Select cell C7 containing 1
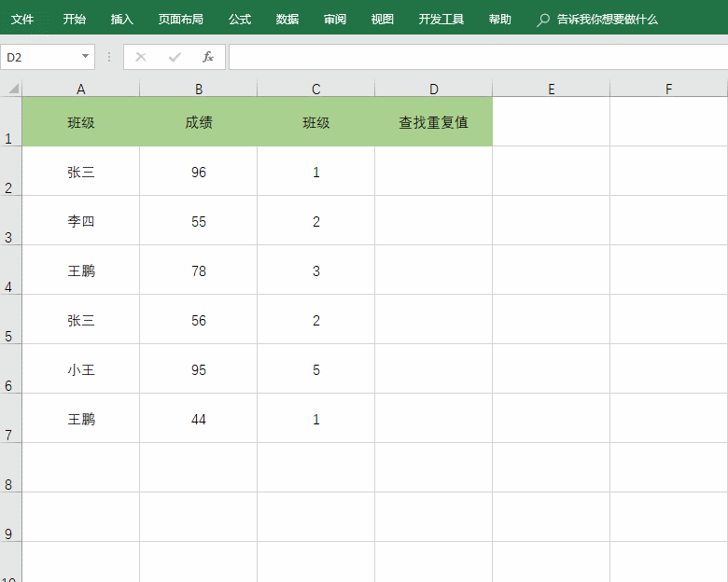Image resolution: width=728 pixels, height=582 pixels. point(315,418)
